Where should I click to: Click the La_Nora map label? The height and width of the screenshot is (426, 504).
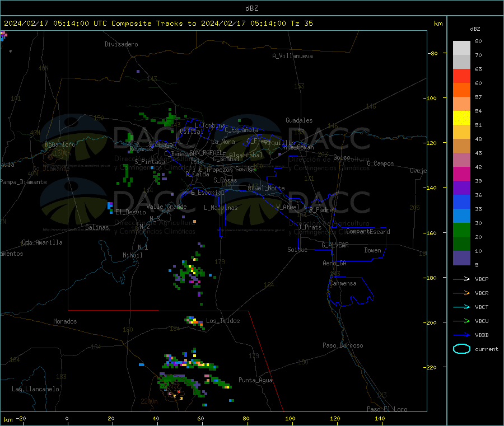tap(223, 142)
